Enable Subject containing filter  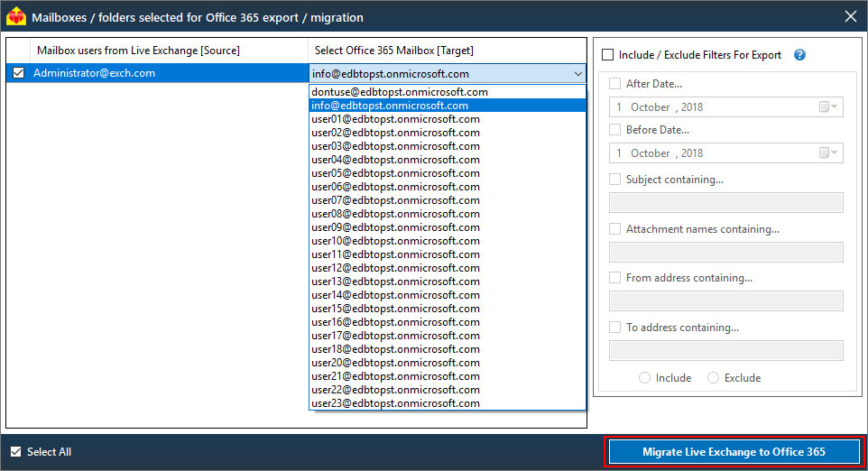pos(614,180)
